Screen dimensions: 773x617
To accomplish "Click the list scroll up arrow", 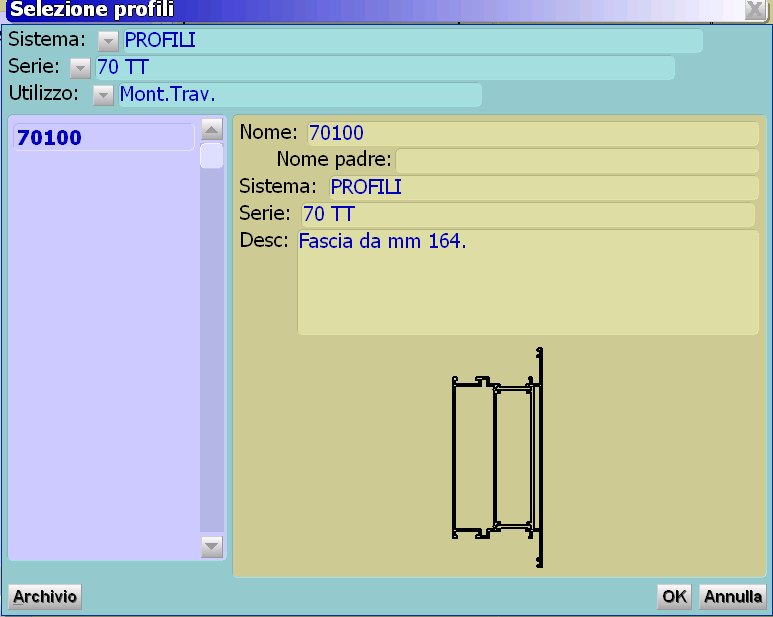I will [212, 130].
